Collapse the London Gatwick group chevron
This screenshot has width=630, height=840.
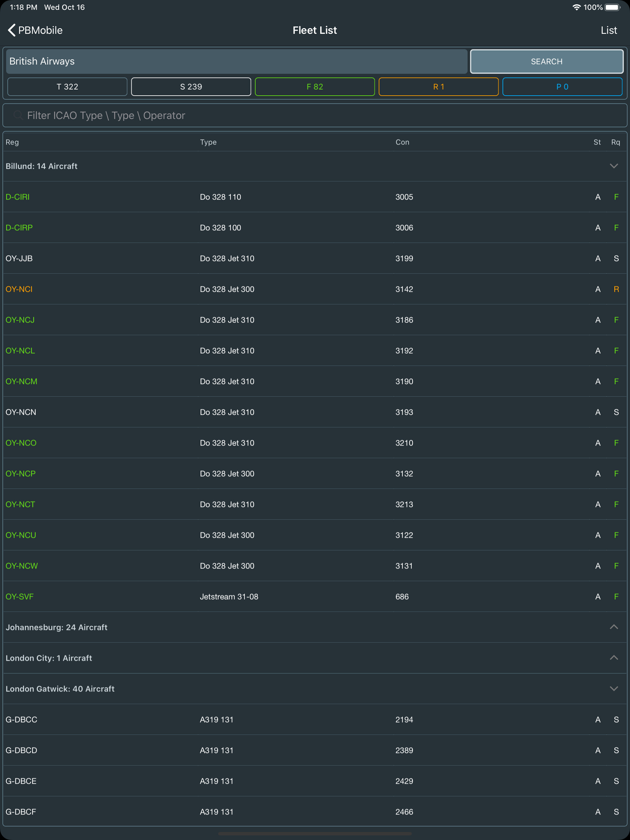[614, 688]
